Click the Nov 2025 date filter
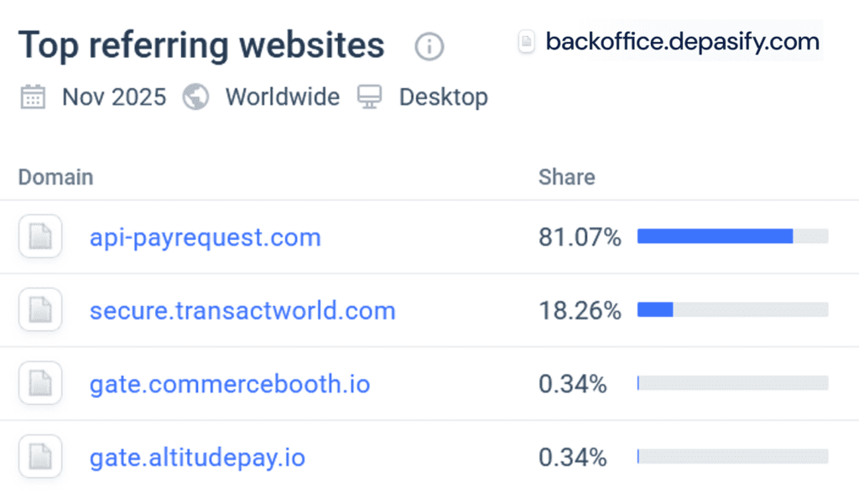The height and width of the screenshot is (504, 859). (113, 97)
